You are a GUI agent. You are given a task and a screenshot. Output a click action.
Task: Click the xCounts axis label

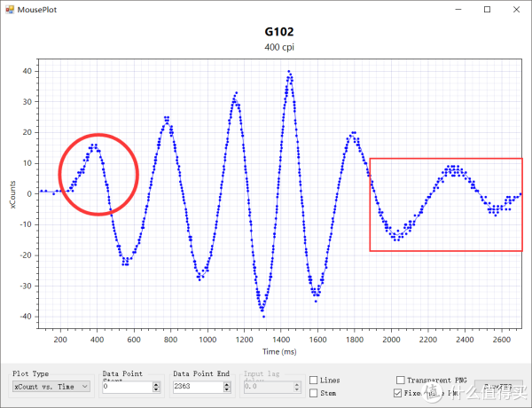click(x=12, y=194)
